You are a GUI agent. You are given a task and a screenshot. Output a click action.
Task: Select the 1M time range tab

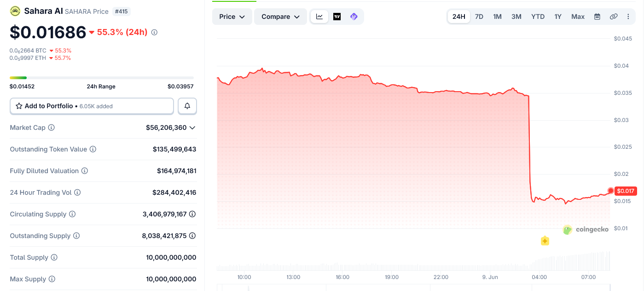click(x=497, y=17)
